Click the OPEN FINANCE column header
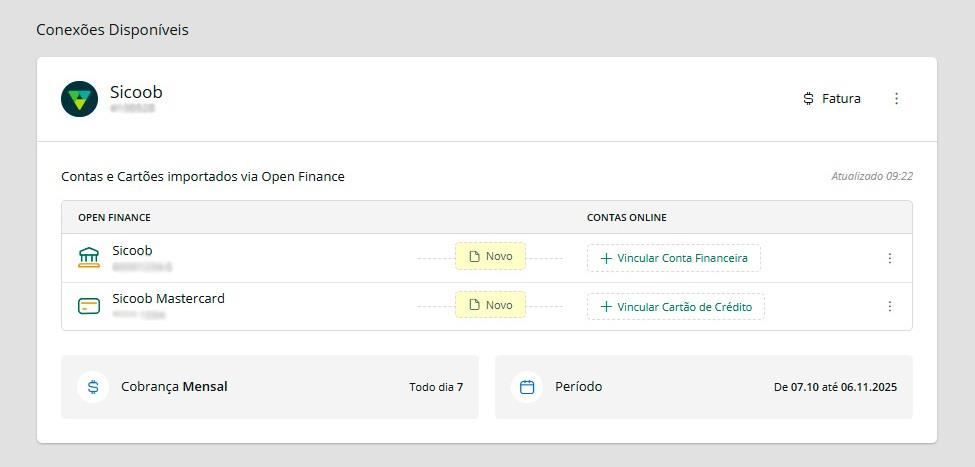This screenshot has width=975, height=467. pyautogui.click(x=114, y=218)
